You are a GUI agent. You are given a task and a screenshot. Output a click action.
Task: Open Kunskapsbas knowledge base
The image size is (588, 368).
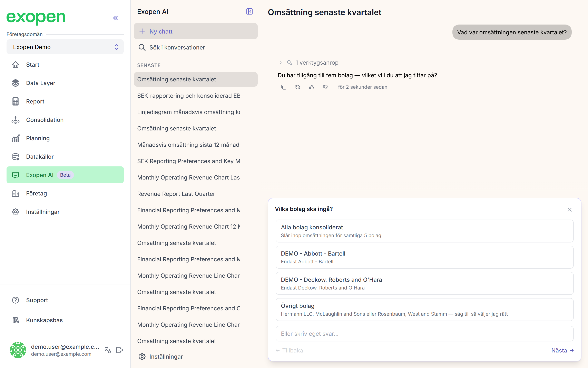65,320
